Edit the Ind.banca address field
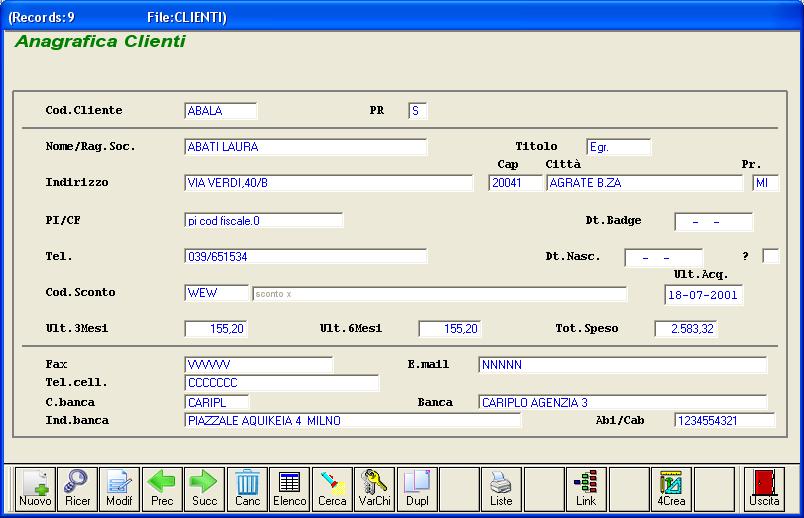Screen dimensions: 804x518 point(352,421)
